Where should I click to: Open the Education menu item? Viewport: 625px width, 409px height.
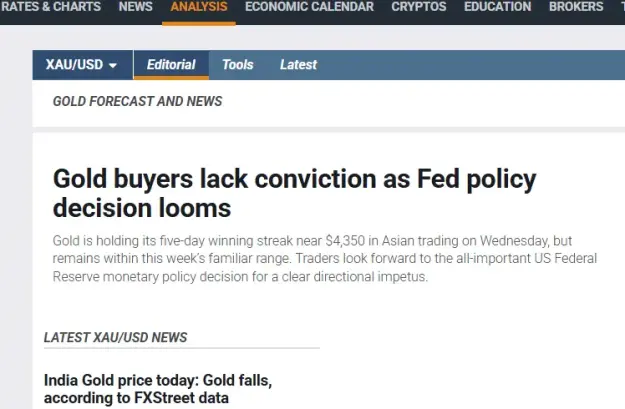pos(497,7)
